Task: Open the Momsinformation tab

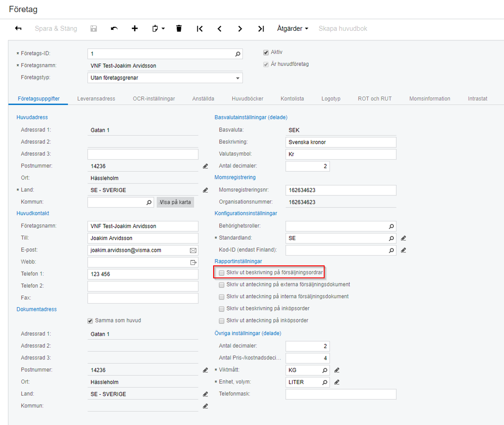Action: click(429, 99)
